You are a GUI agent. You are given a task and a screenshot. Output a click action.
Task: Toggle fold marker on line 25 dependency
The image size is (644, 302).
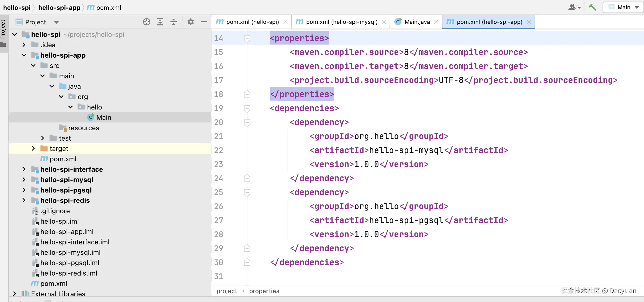point(247,192)
